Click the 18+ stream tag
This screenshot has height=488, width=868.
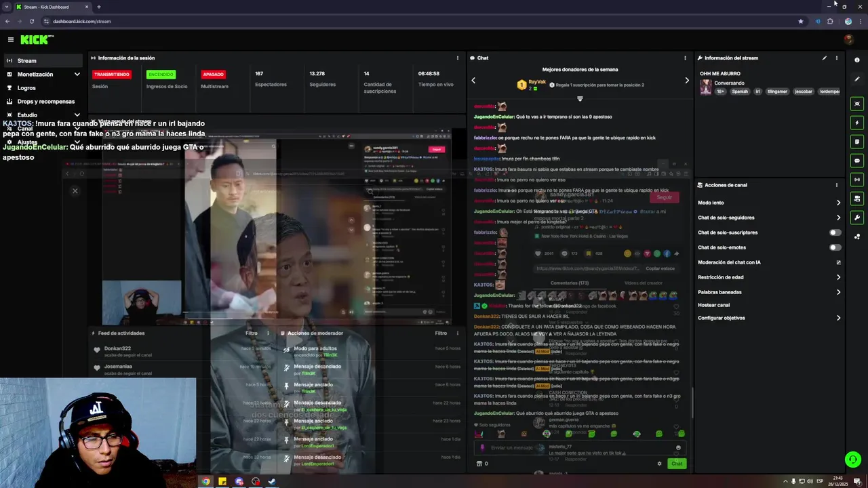721,91
